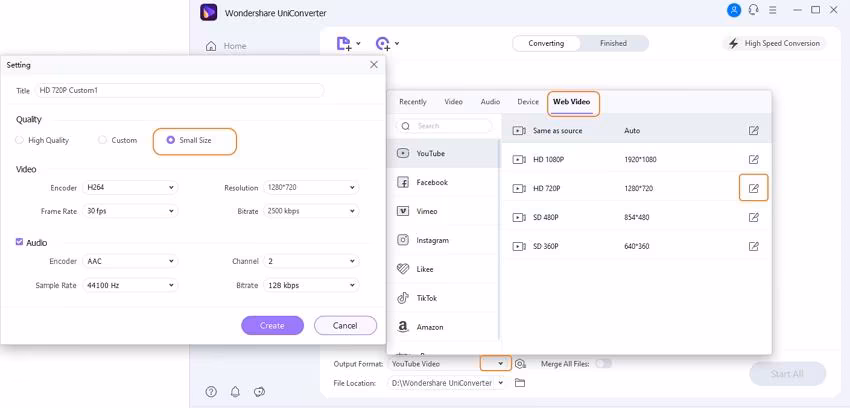This screenshot has height=408, width=850.
Task: Open the file location folder icon
Action: 520,383
